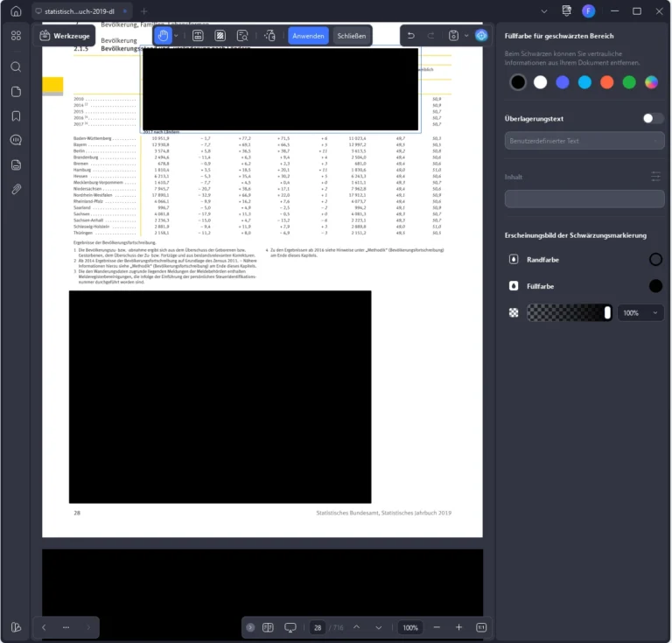Image resolution: width=672 pixels, height=643 pixels.
Task: Choose the red fill color swatch
Action: [606, 82]
